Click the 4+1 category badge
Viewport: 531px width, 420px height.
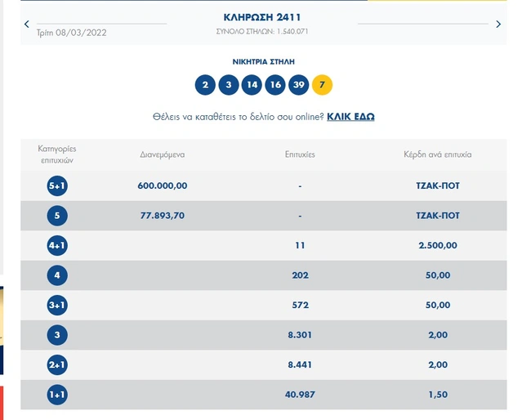tap(57, 245)
